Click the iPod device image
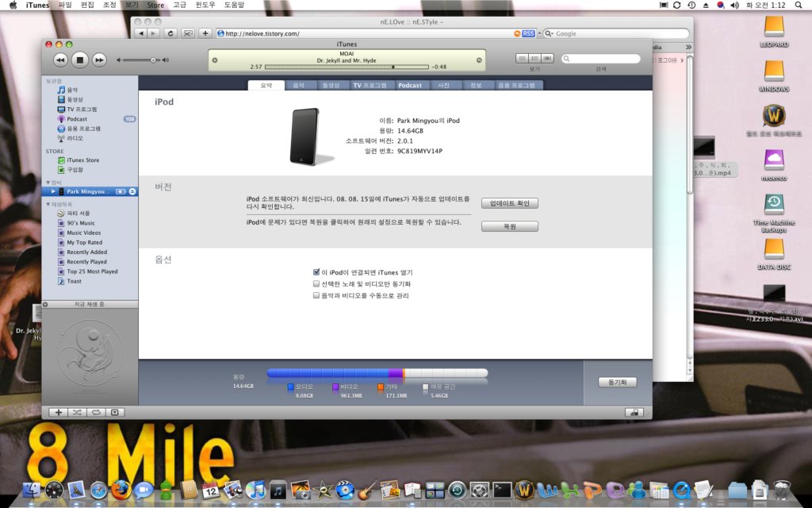Image resolution: width=812 pixels, height=508 pixels. click(306, 137)
